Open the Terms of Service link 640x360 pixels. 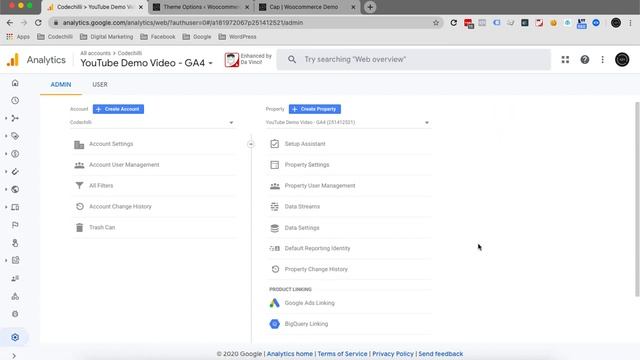pos(342,354)
